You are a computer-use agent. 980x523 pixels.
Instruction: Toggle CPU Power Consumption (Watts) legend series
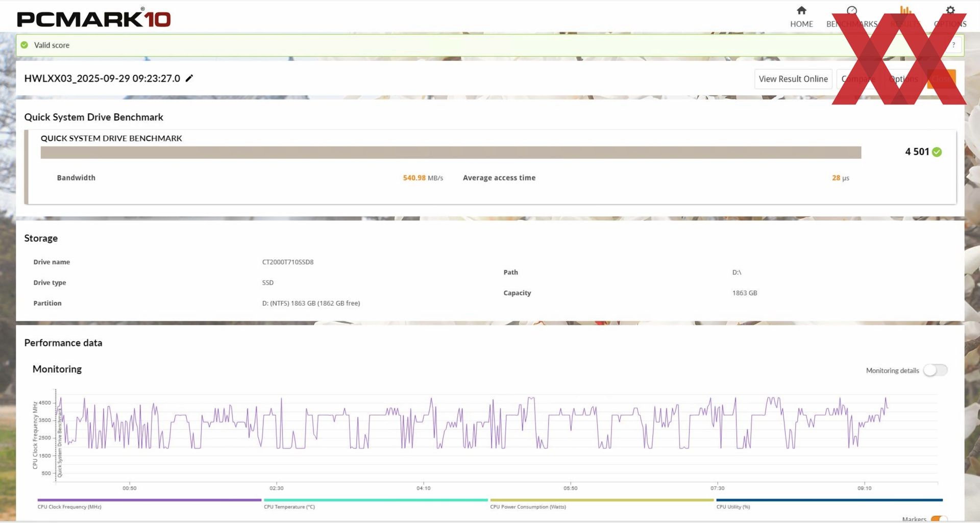click(602, 503)
